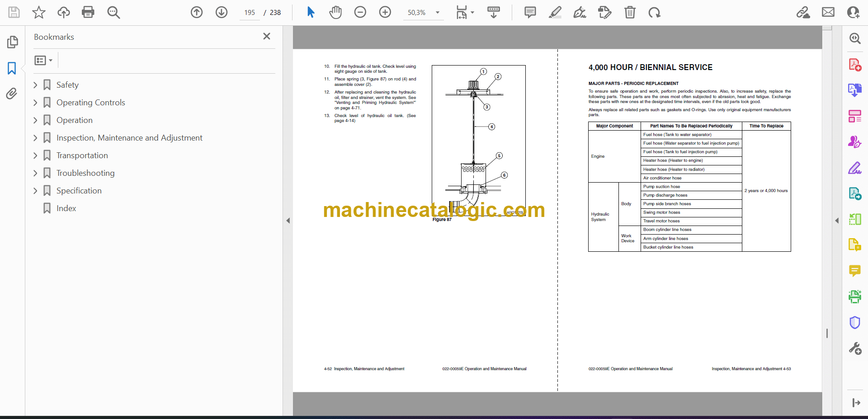The height and width of the screenshot is (419, 868).
Task: Click the page number input field
Action: (x=250, y=13)
